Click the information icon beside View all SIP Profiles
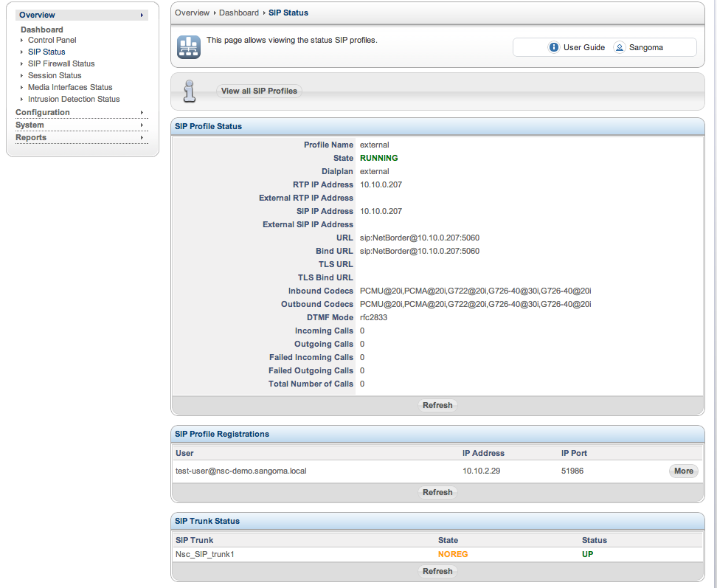This screenshot has width=717, height=588. (190, 91)
